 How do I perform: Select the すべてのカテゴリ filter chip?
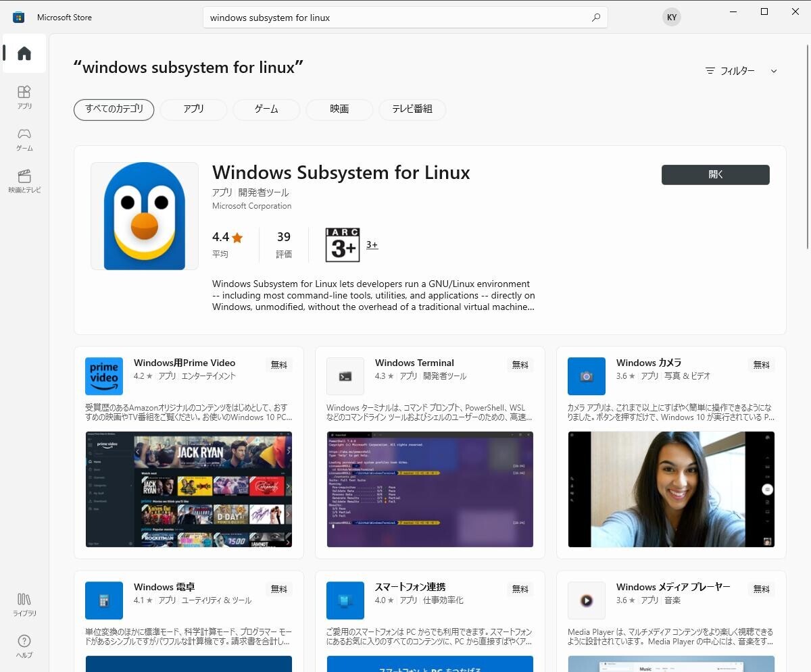[x=114, y=109]
